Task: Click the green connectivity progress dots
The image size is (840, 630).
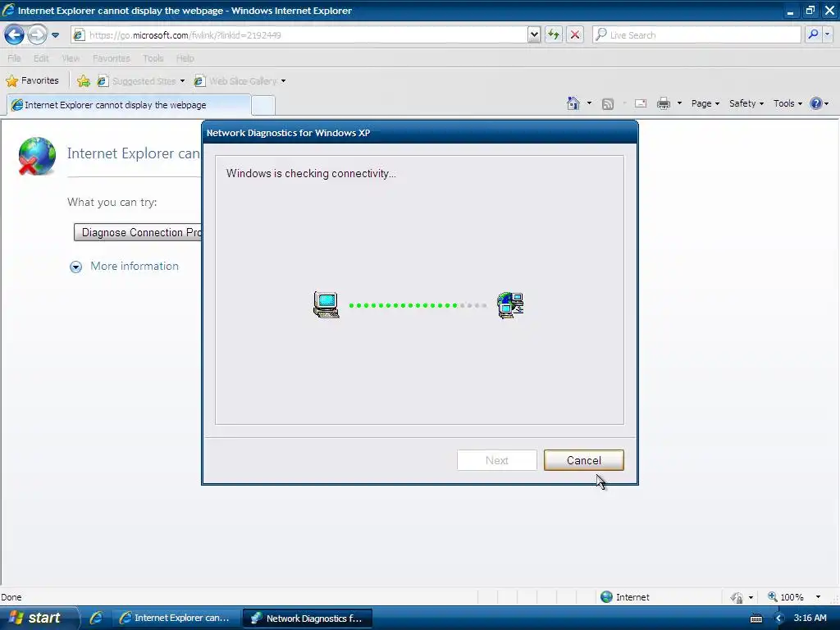Action: (403, 305)
